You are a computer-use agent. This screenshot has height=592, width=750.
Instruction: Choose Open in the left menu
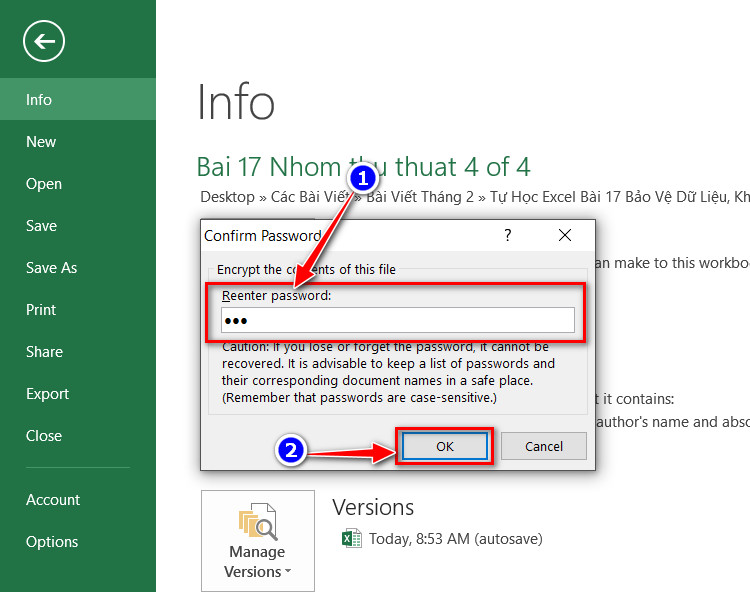click(x=77, y=184)
